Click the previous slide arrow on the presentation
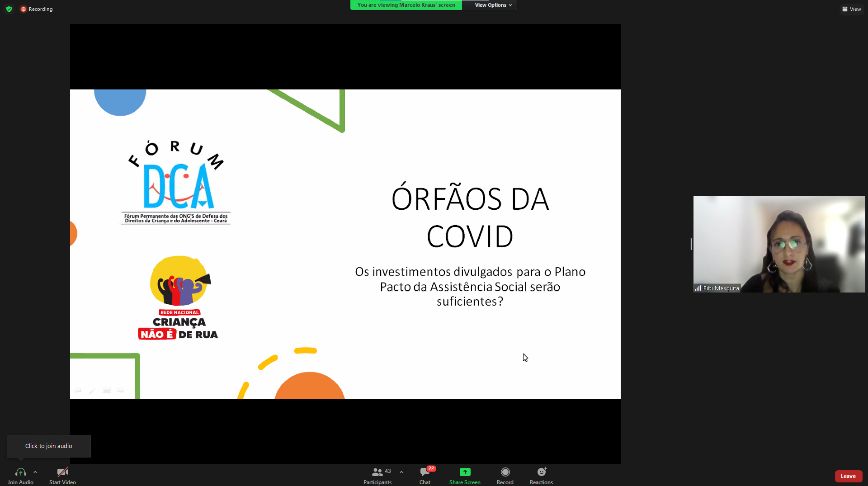This screenshot has height=486, width=868. tap(78, 391)
